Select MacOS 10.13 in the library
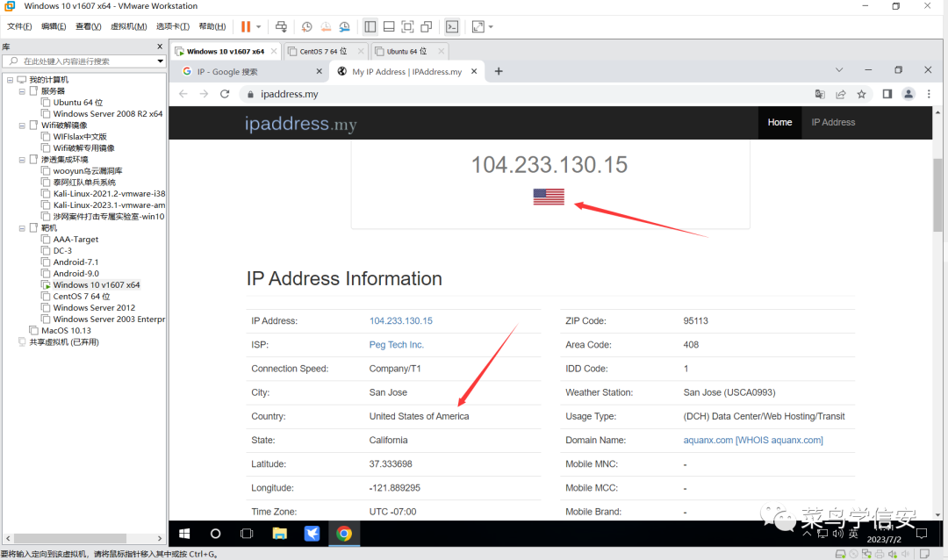This screenshot has width=948, height=560. 66,330
